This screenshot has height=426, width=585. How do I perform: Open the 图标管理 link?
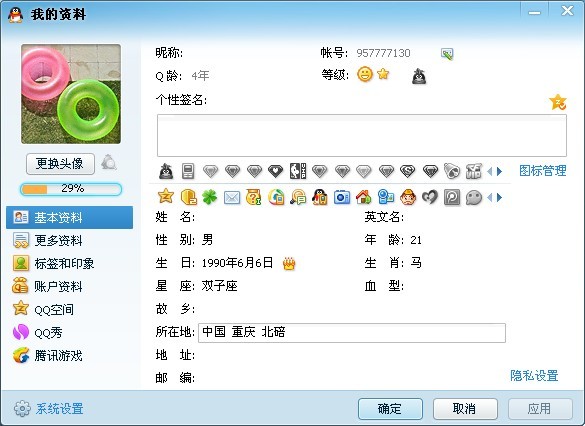pos(542,171)
